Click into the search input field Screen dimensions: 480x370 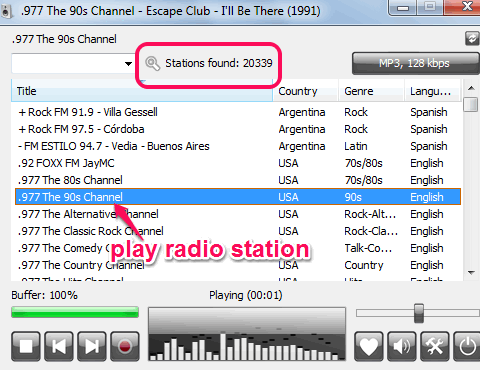click(x=67, y=63)
